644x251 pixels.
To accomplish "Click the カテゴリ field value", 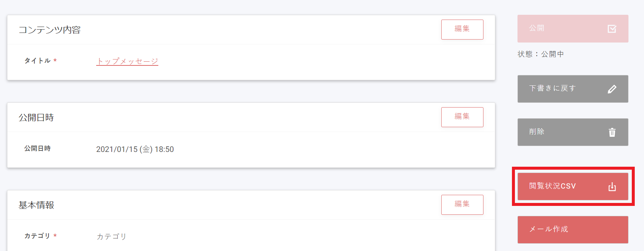I will [x=111, y=237].
